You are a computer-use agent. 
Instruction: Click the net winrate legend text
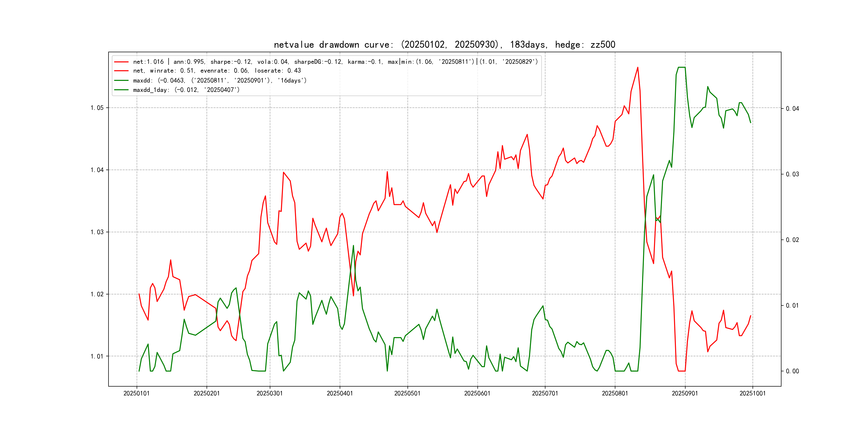pos(217,71)
